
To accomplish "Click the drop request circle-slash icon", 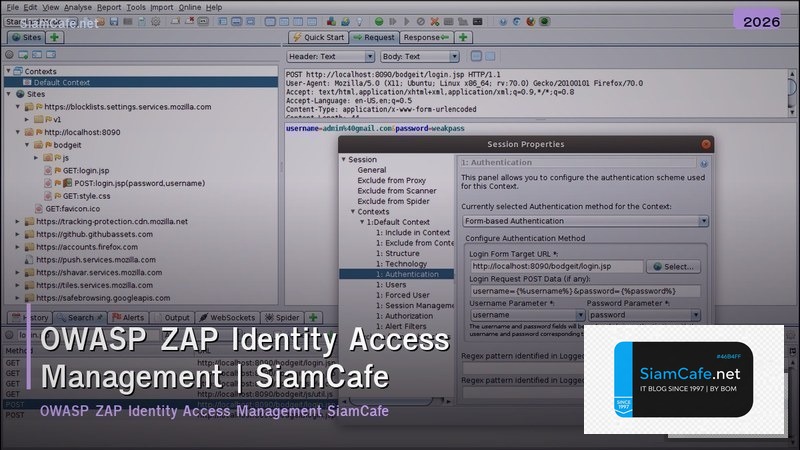I will coord(420,21).
